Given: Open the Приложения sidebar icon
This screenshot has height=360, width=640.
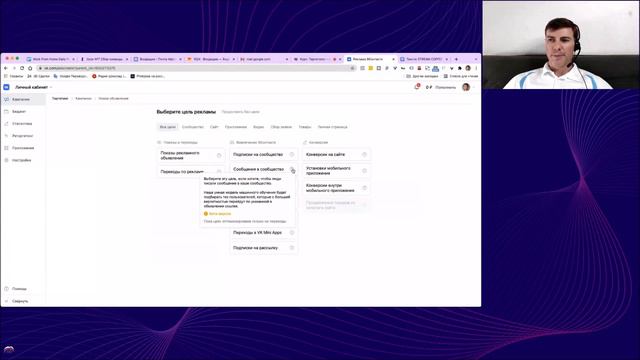Looking at the screenshot, I should (7, 148).
